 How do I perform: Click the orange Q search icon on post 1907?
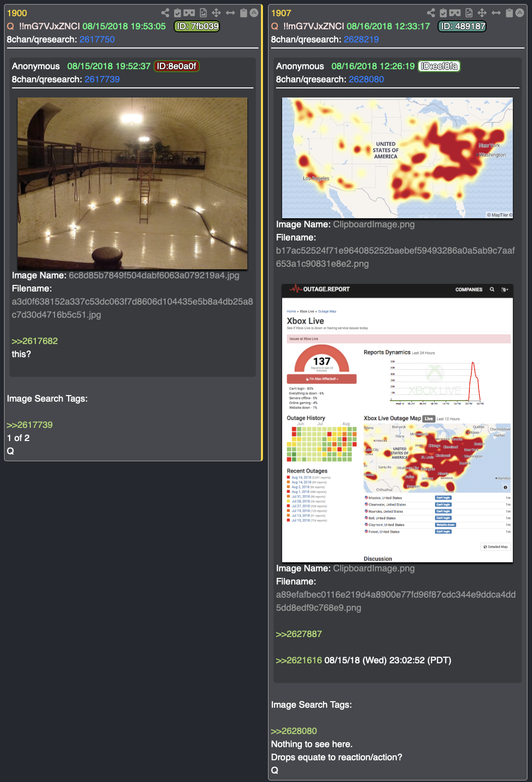(275, 26)
